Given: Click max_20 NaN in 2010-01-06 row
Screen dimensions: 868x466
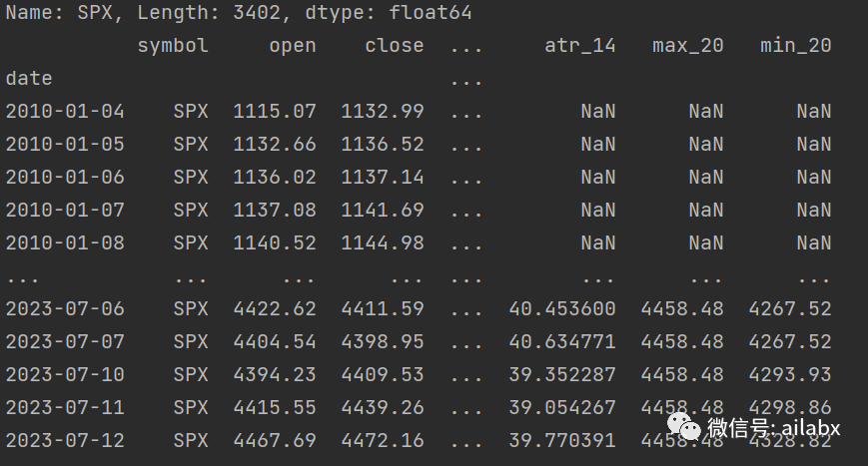Looking at the screenshot, I should click(706, 178).
